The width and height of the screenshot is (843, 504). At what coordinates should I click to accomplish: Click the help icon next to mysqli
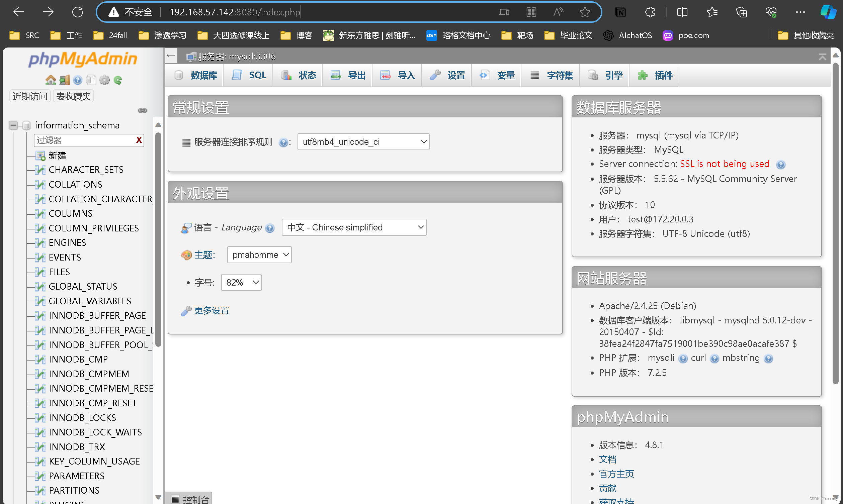(x=683, y=359)
